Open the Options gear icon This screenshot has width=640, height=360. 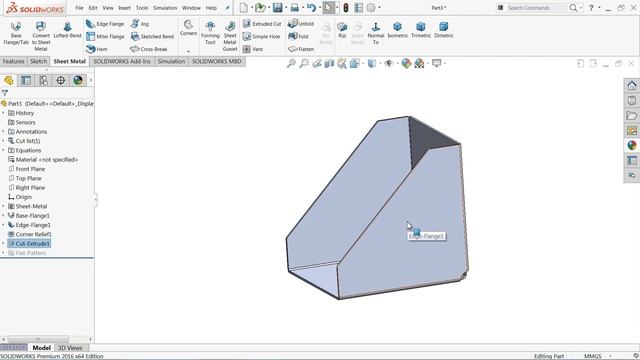[x=371, y=7]
